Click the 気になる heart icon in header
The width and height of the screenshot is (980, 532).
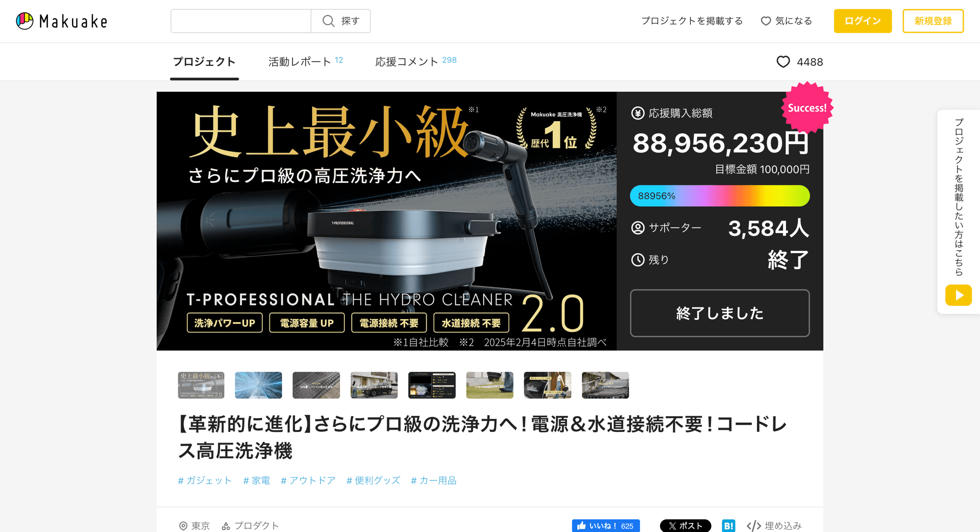point(765,21)
